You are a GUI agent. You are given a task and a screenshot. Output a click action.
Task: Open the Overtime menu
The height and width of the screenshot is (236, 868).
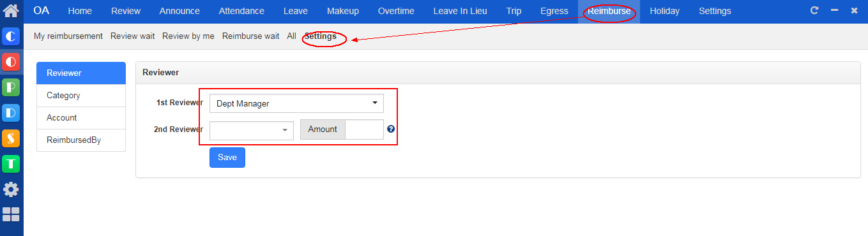pyautogui.click(x=396, y=11)
